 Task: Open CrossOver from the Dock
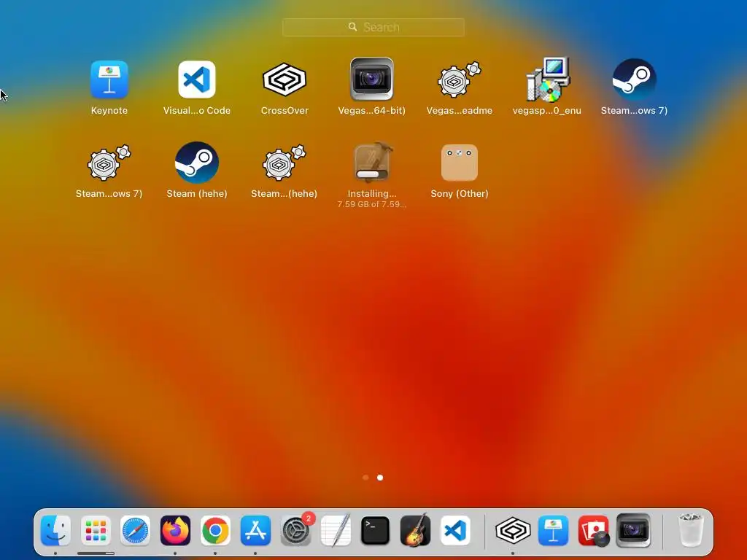[513, 531]
